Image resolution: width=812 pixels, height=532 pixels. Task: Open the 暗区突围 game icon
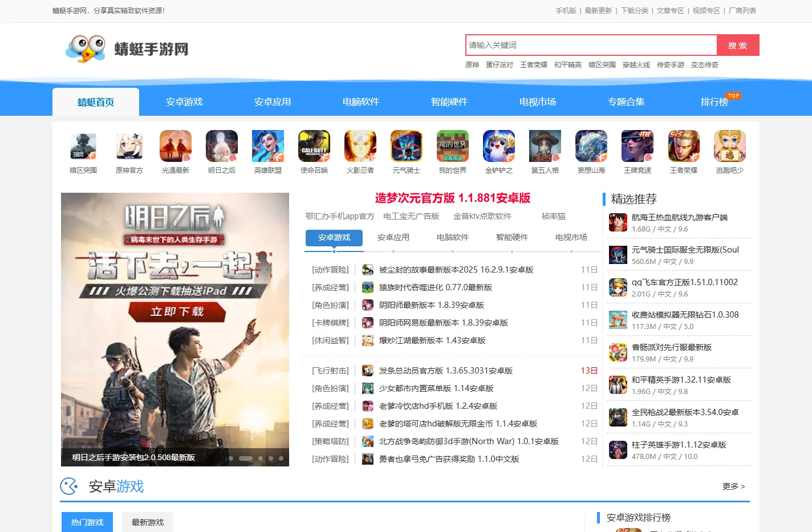(83, 146)
